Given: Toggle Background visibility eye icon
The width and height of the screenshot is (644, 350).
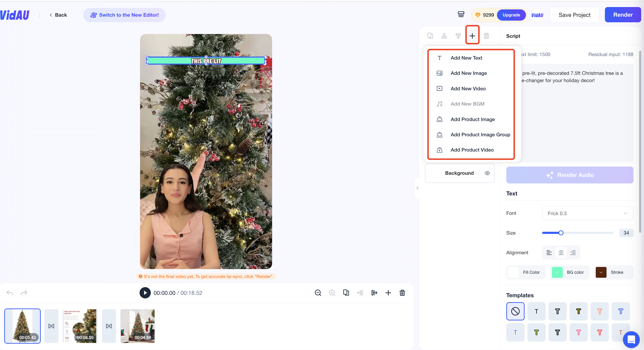Looking at the screenshot, I should [487, 173].
